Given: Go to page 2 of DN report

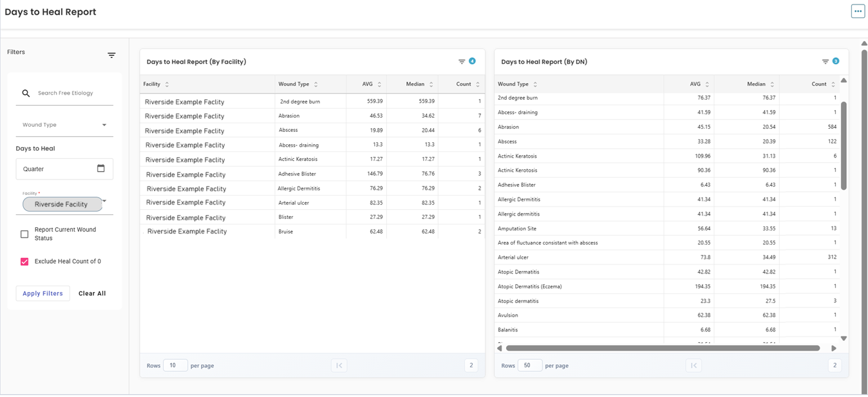Looking at the screenshot, I should [x=835, y=365].
